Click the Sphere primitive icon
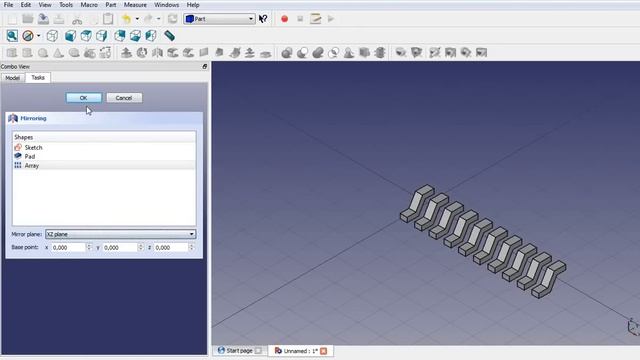640x360 pixels. click(x=43, y=53)
